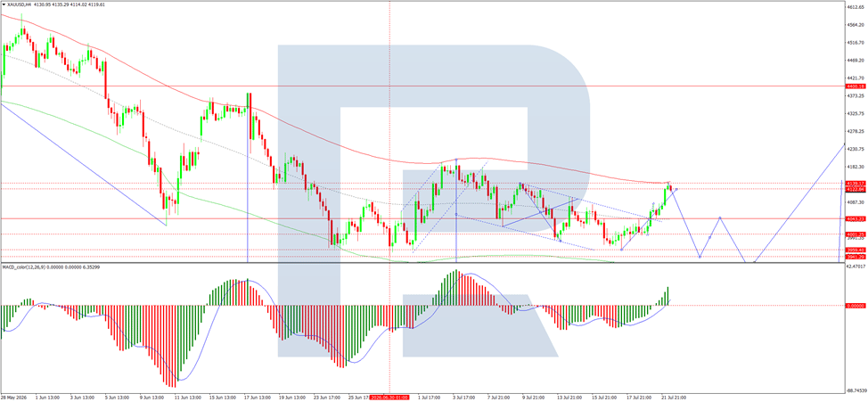The height and width of the screenshot is (402, 868).
Task: Select the 3941.29 price level tag
Action: click(x=856, y=257)
